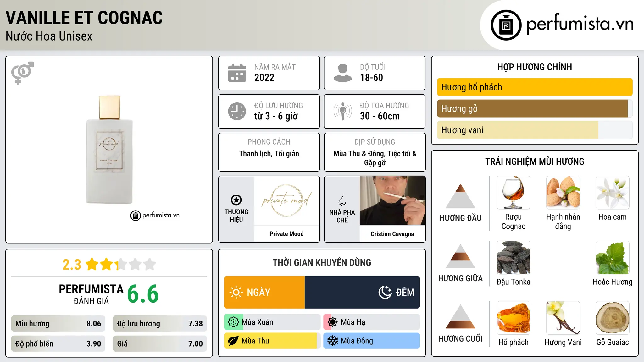Image resolution: width=644 pixels, height=362 pixels.
Task: Click the Nước Hoa Unisex subtitle
Action: (x=49, y=36)
